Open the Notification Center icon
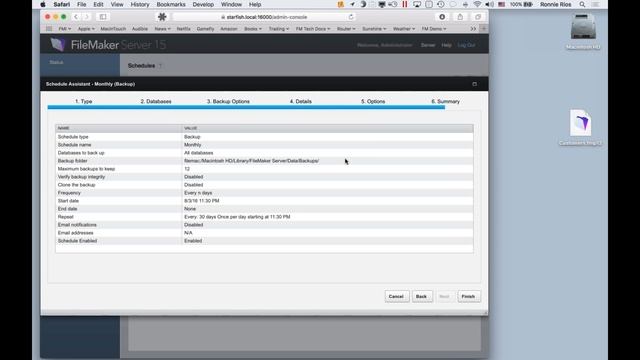This screenshot has height=360, width=640. [x=596, y=4]
